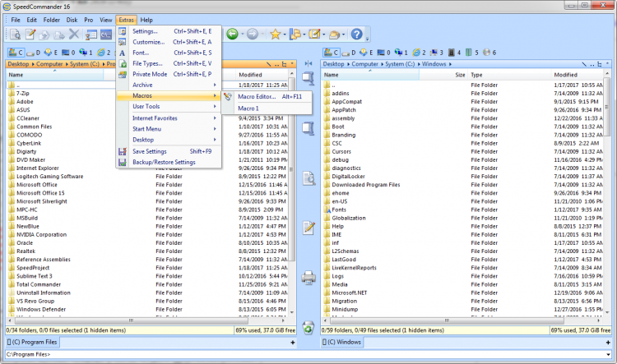Select drive C in left panel drive bar
The height and width of the screenshot is (364, 617).
click(16, 53)
